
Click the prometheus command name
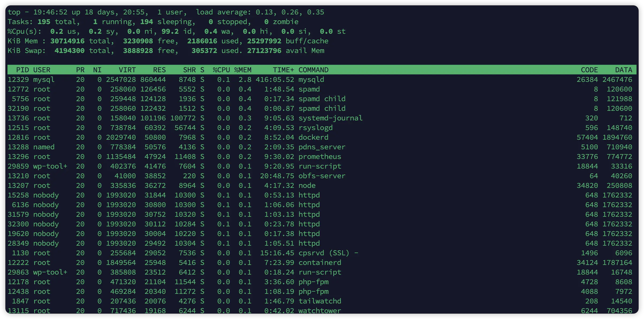(320, 157)
